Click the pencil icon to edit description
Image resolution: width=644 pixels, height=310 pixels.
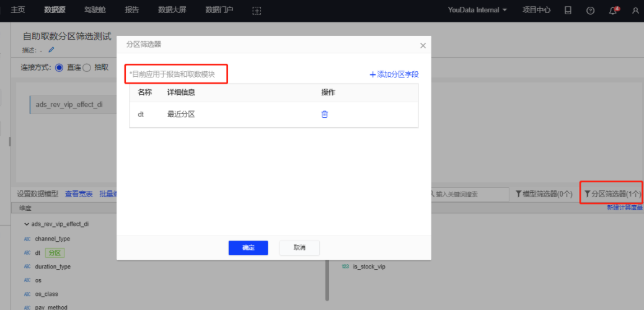coord(51,50)
